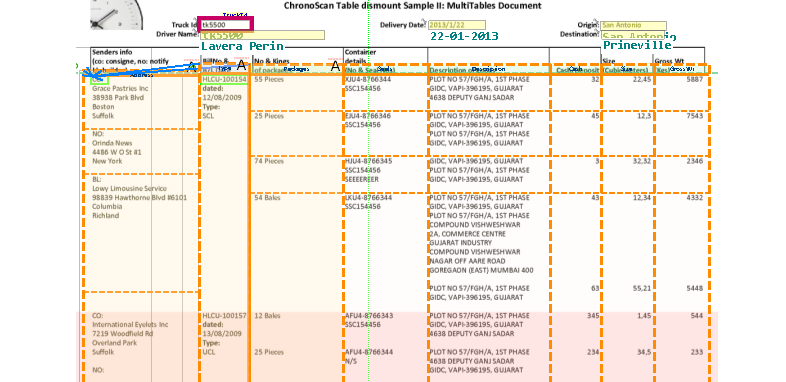Click the address "38938 Park Blvd"
The image size is (786, 382).
(x=118, y=97)
